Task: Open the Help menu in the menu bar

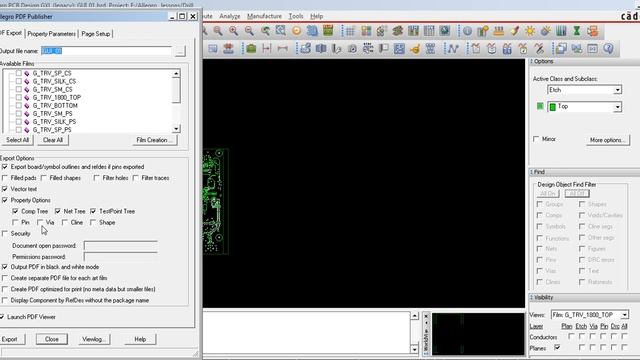Action: tap(317, 16)
